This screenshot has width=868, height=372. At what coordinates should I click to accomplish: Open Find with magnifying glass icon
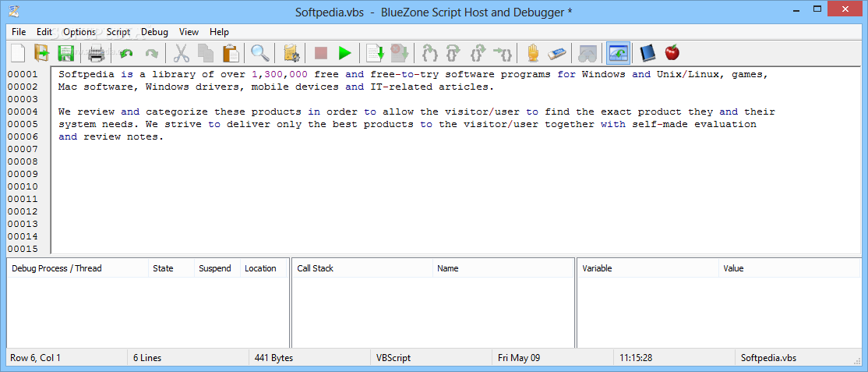click(260, 53)
